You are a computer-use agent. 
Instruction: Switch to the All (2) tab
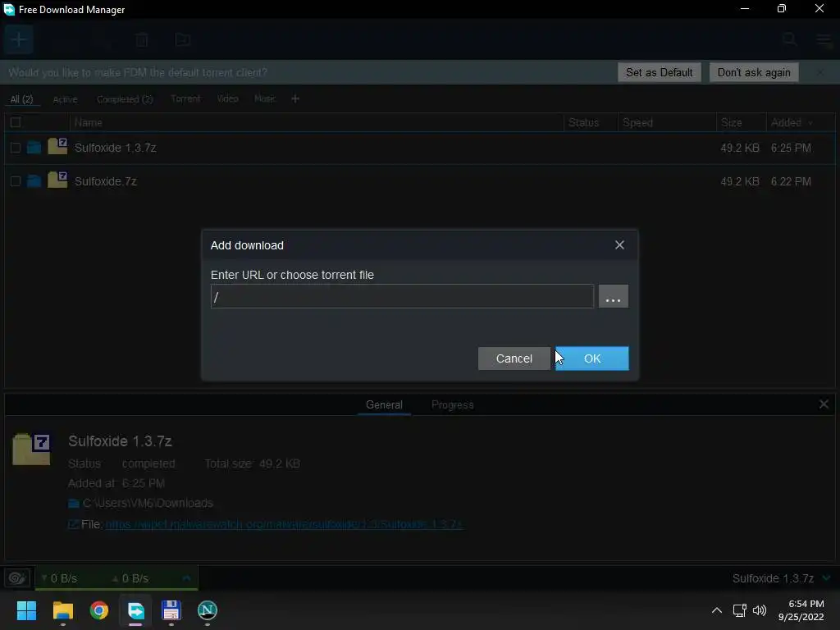point(21,99)
